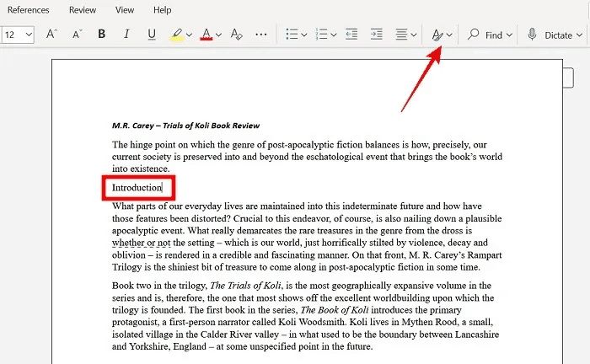
Task: Apply red font color
Action: (x=206, y=35)
